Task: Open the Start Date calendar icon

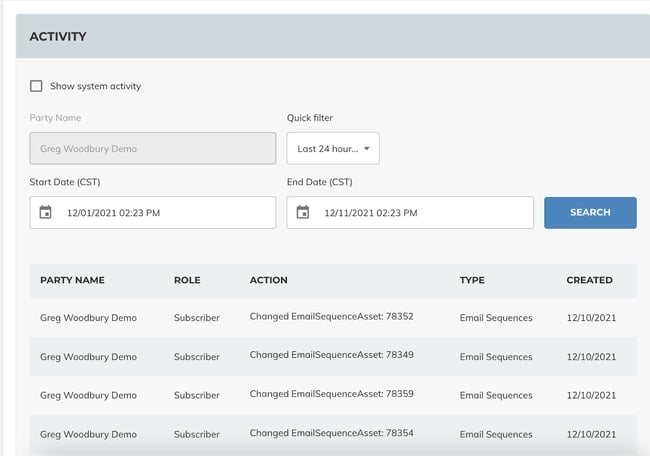Action: click(45, 212)
